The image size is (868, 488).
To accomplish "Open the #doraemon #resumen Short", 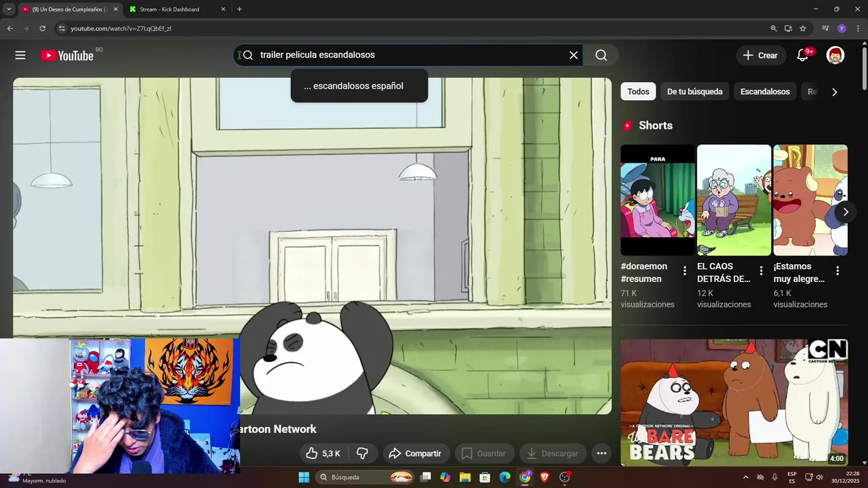I will (x=658, y=200).
